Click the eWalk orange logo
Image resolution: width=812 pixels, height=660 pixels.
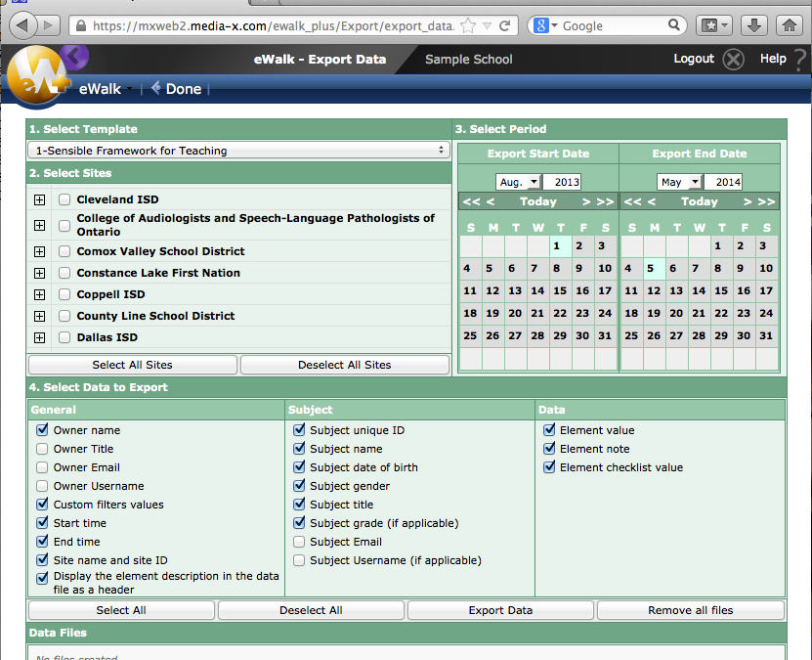(x=36, y=76)
